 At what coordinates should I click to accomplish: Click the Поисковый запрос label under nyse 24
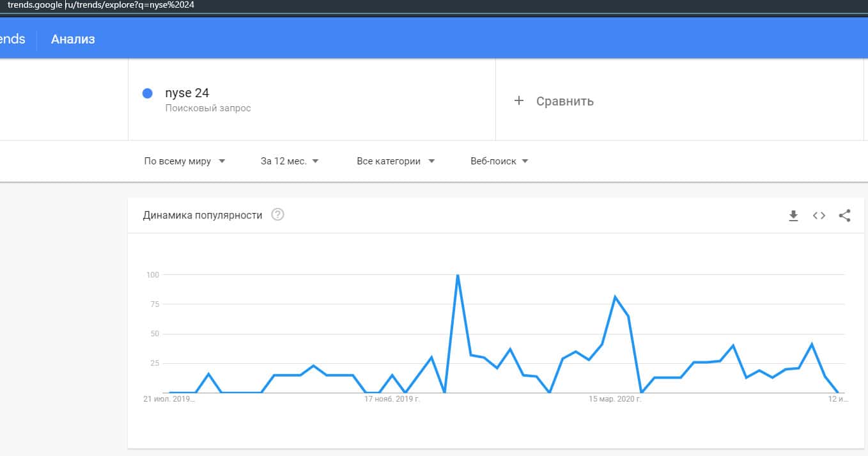208,108
